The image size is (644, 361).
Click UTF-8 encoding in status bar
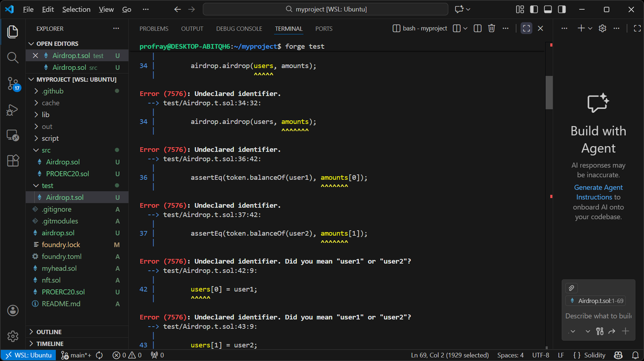pyautogui.click(x=541, y=355)
